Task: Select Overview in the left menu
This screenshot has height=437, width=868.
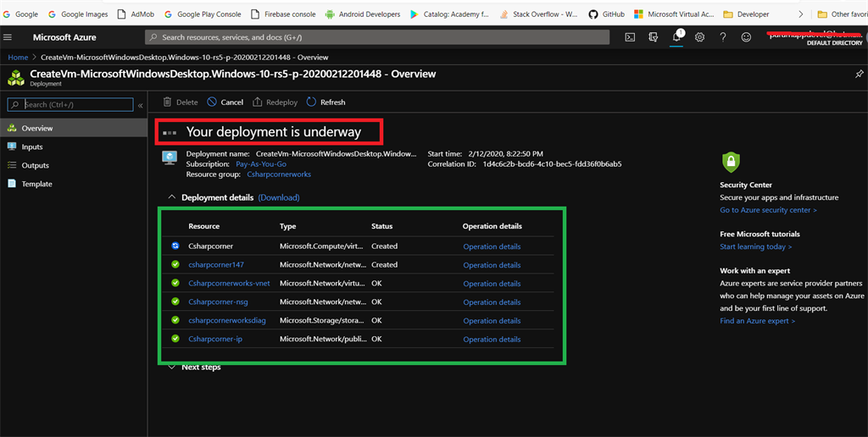Action: [74, 129]
